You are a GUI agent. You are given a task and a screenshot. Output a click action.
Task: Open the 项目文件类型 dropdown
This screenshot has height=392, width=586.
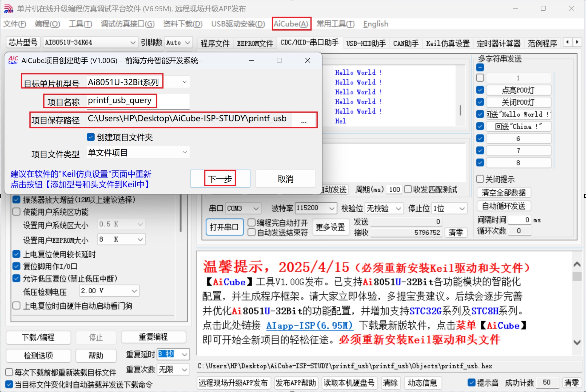tap(138, 152)
